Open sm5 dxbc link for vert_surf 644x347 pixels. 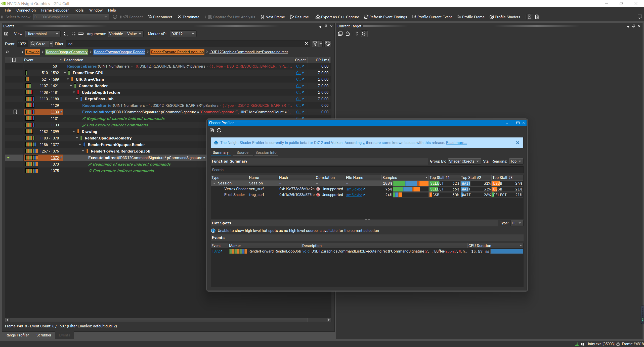(354, 189)
